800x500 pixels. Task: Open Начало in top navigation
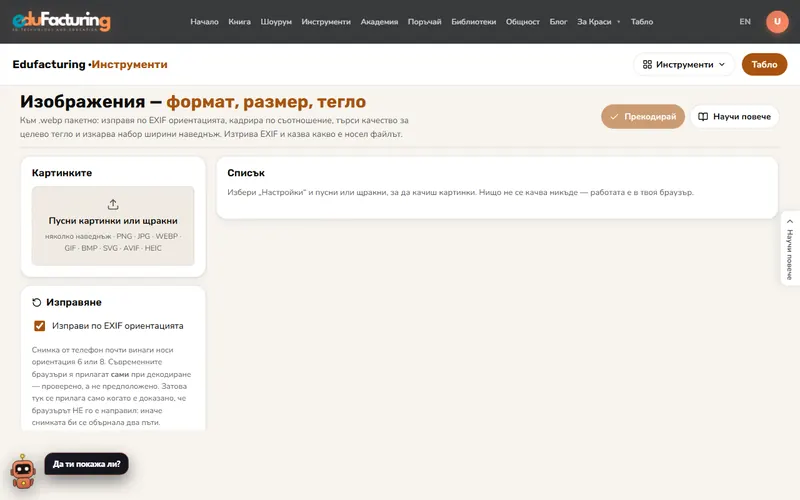point(204,22)
